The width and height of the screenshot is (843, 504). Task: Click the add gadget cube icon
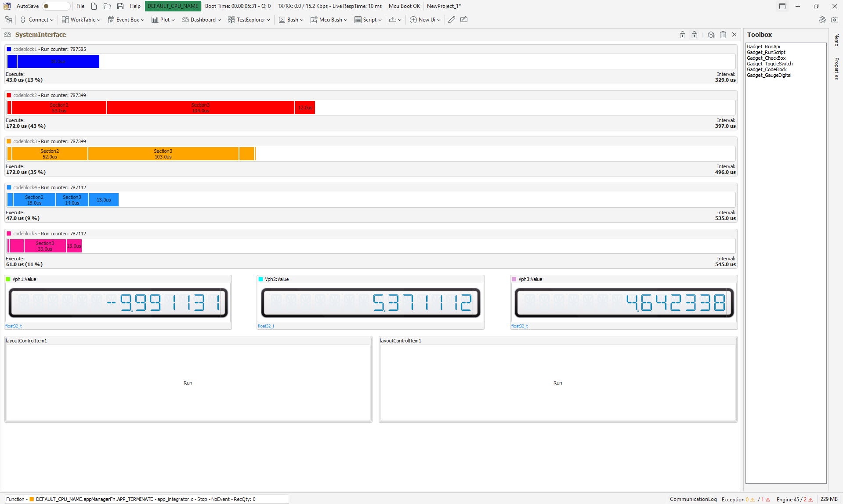click(x=712, y=35)
